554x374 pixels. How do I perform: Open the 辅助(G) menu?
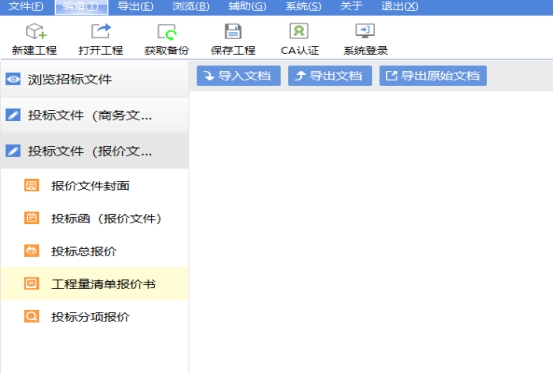point(247,6)
